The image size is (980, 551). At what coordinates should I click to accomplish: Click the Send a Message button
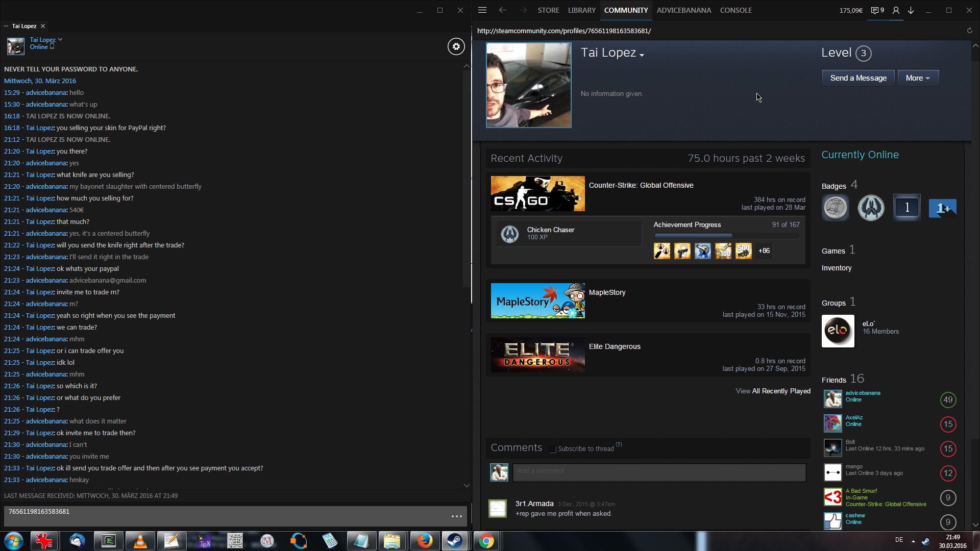[858, 78]
